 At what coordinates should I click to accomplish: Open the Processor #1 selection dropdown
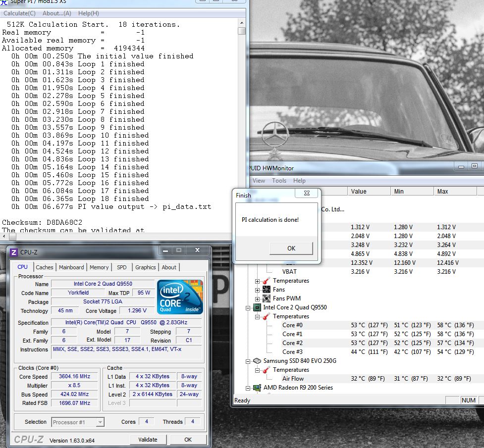pos(78,422)
